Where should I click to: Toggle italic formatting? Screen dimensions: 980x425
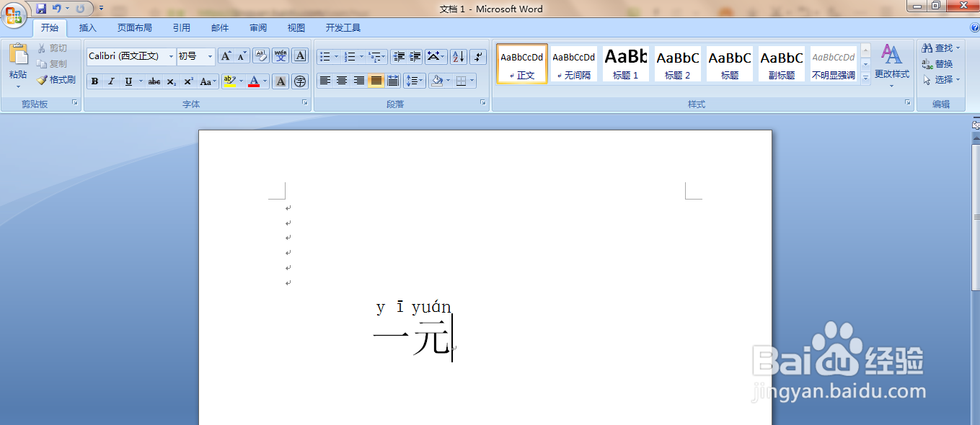[111, 81]
